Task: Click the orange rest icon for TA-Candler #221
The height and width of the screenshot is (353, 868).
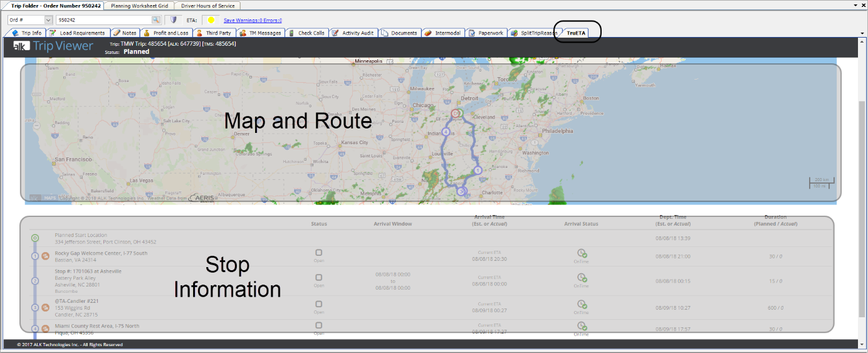Action: tap(46, 307)
